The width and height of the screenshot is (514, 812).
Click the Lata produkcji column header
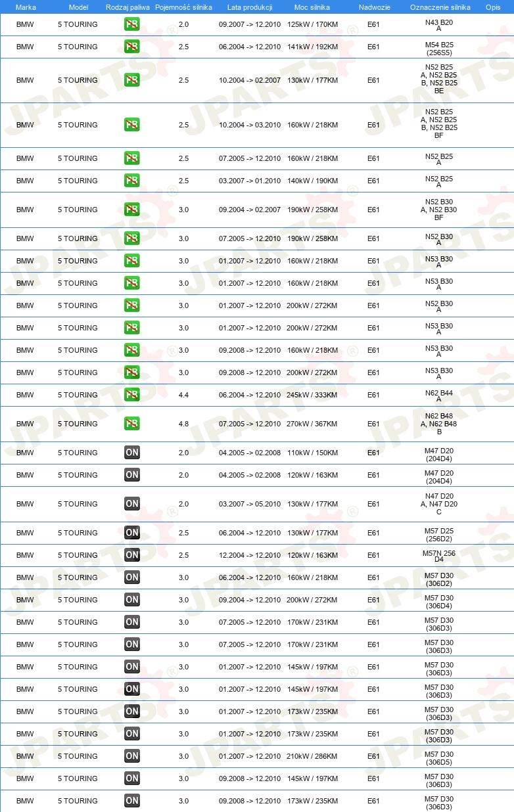pyautogui.click(x=250, y=7)
